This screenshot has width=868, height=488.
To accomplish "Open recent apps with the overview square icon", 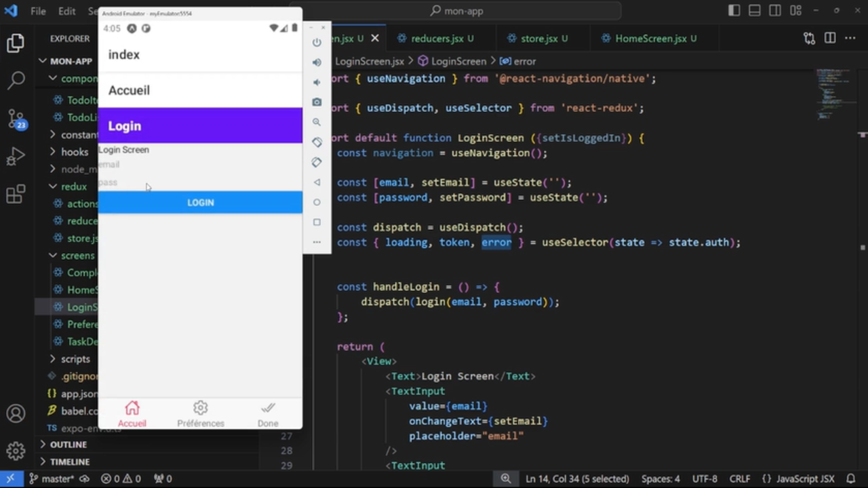I will (316, 222).
